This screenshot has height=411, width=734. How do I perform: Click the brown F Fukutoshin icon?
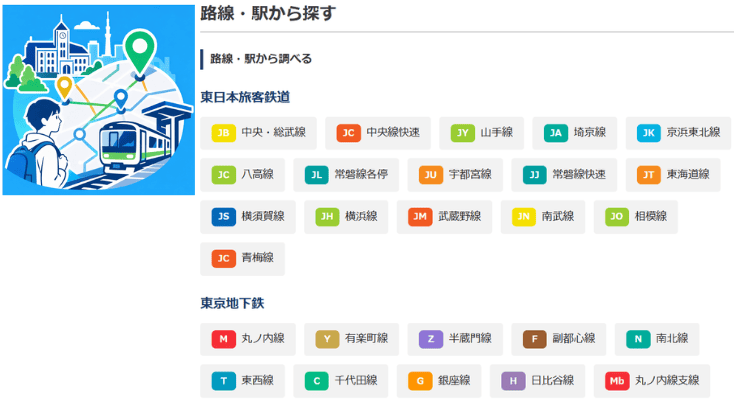pos(535,339)
